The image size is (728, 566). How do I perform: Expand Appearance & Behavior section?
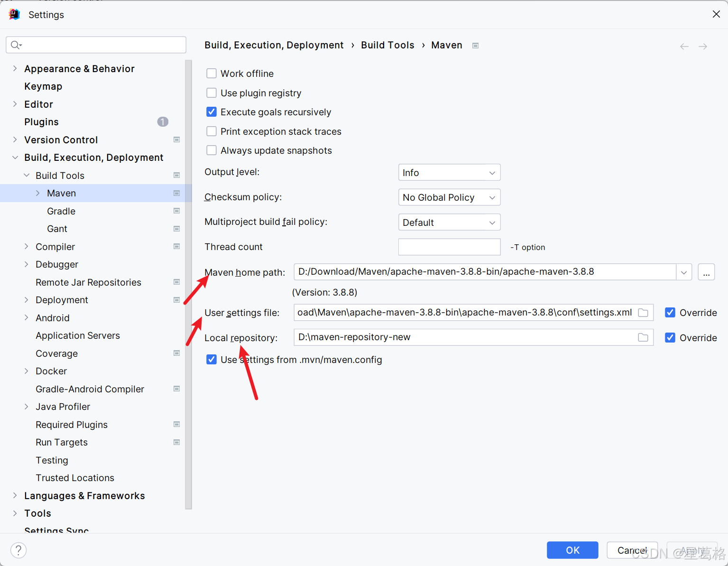[15, 69]
